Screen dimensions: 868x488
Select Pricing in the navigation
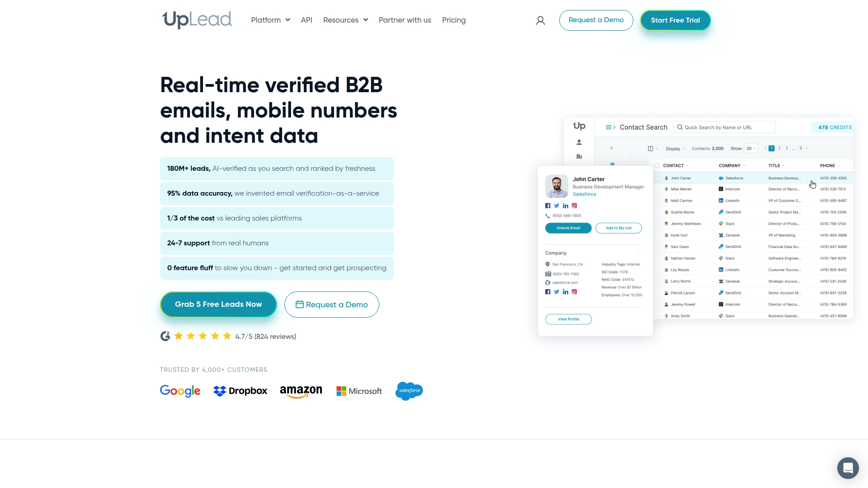[x=454, y=20]
